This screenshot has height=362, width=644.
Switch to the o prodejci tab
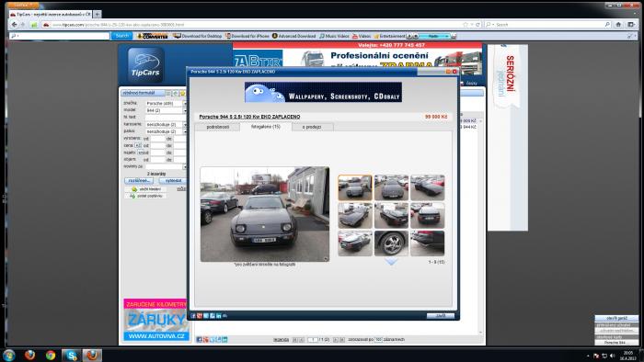[312, 127]
